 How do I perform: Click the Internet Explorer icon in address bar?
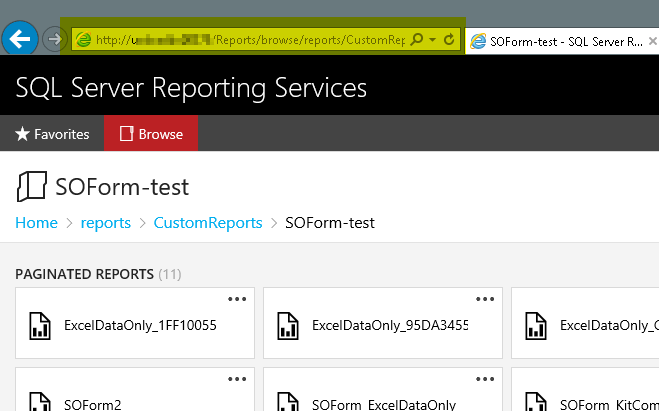pyautogui.click(x=83, y=40)
